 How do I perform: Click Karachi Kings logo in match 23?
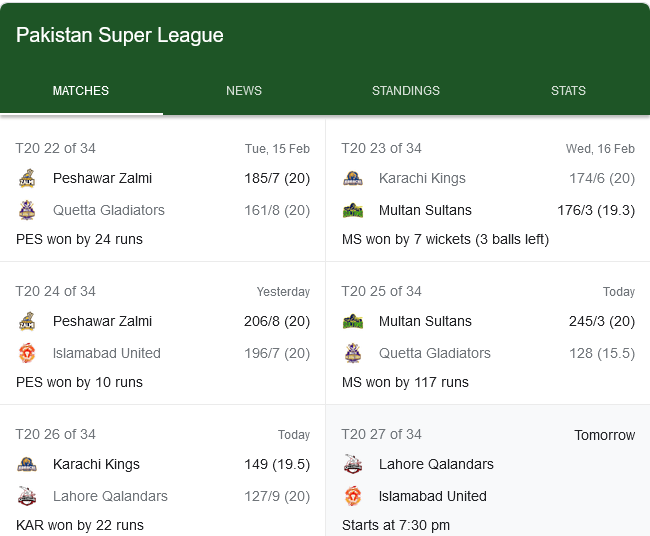tap(353, 178)
